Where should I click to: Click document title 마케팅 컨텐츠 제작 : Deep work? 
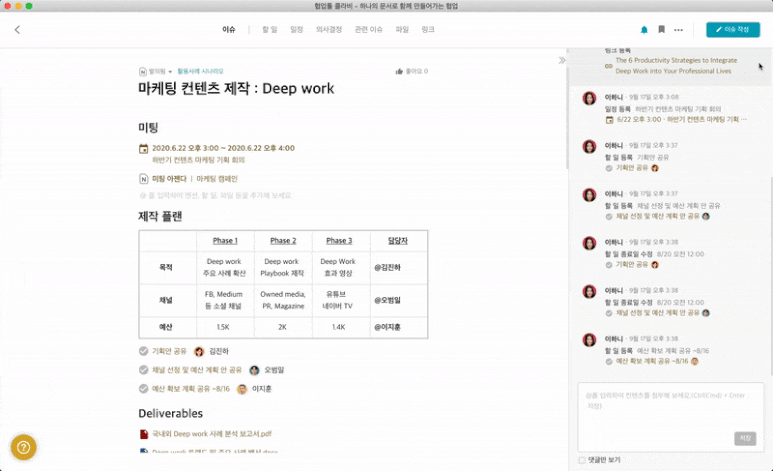click(236, 88)
